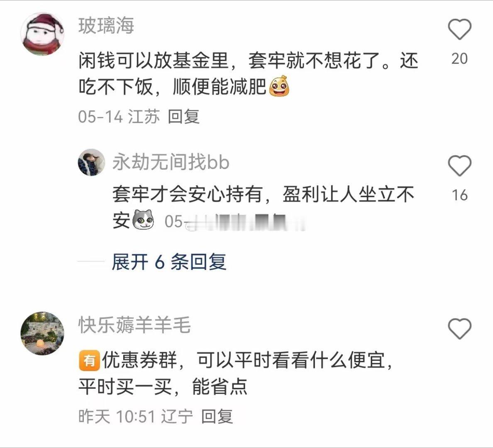
Task: Reply to the 辽宁 comment posted yesterday
Action: [x=217, y=417]
